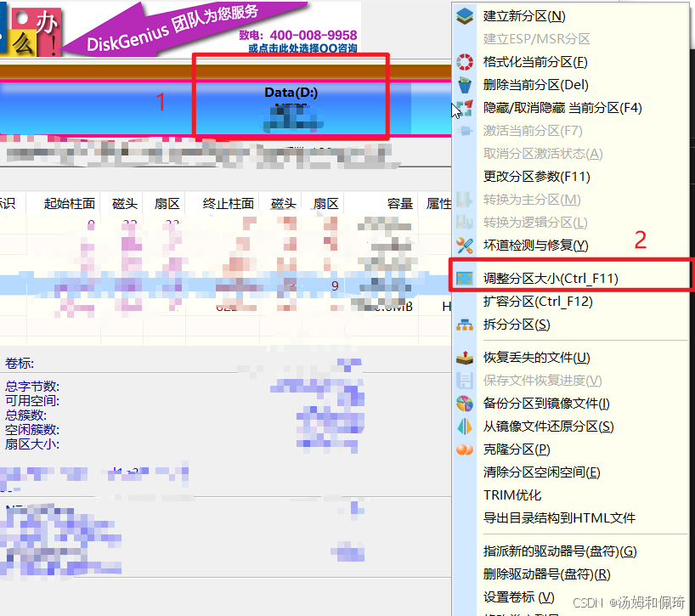Image resolution: width=695 pixels, height=616 pixels.
Task: Choose 建立新分区(N) from context menu
Action: click(x=524, y=16)
